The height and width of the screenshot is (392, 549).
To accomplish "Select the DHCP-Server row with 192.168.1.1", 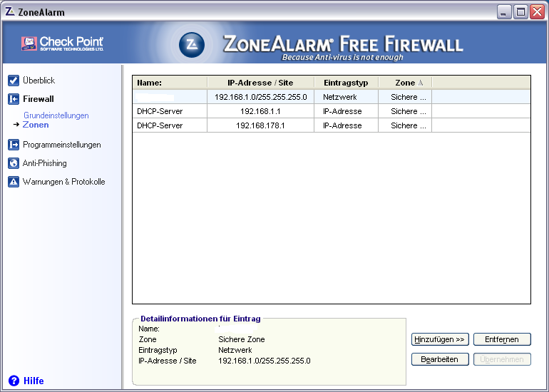I will (332, 111).
